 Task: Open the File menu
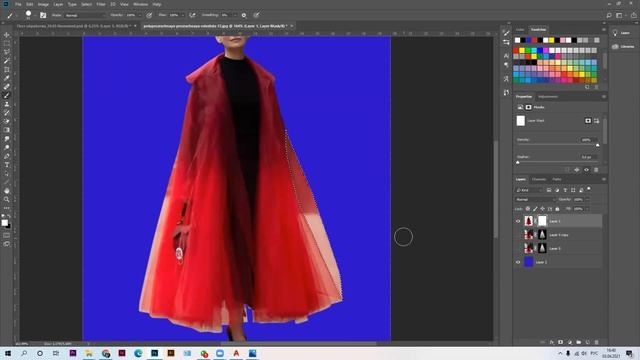[18, 4]
